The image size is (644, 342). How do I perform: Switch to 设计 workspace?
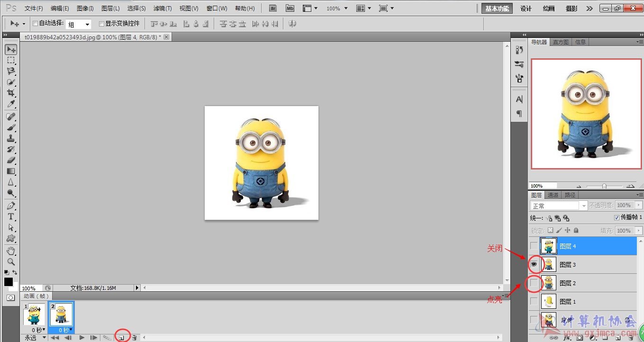[526, 9]
